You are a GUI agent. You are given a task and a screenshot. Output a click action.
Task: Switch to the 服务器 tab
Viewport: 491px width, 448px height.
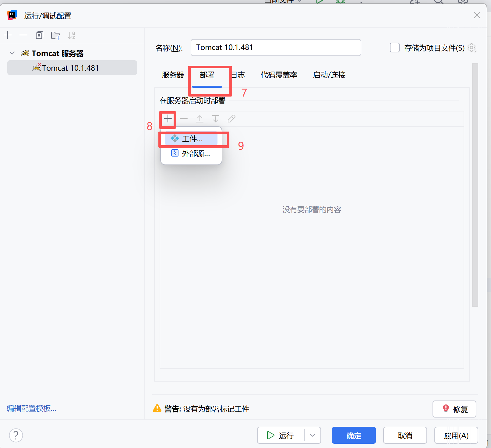[x=173, y=75]
